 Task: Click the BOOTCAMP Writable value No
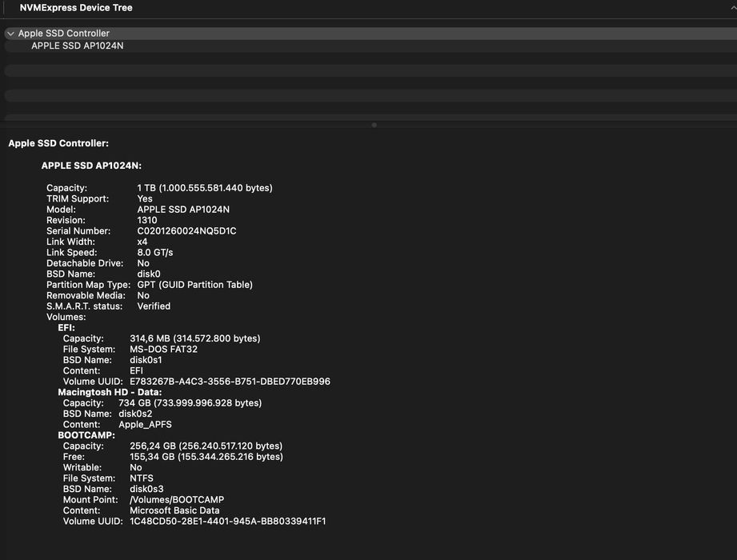coord(136,468)
